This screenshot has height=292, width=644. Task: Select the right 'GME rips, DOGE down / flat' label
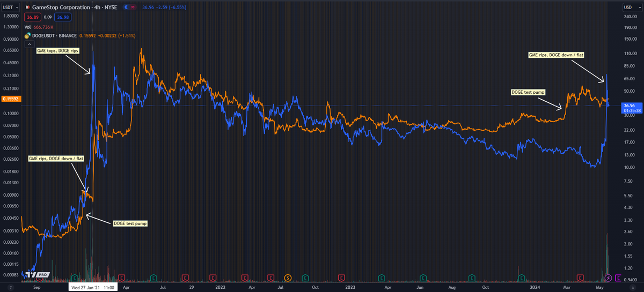[x=555, y=55]
